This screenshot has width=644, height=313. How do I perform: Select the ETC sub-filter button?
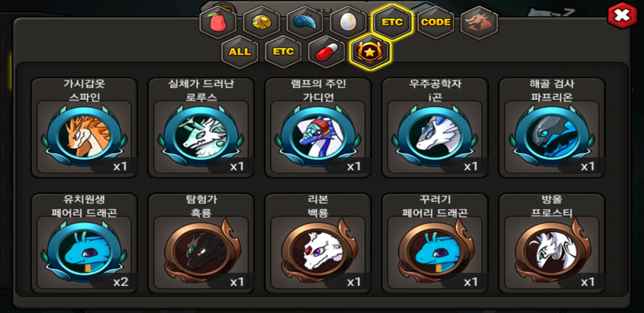(x=283, y=52)
